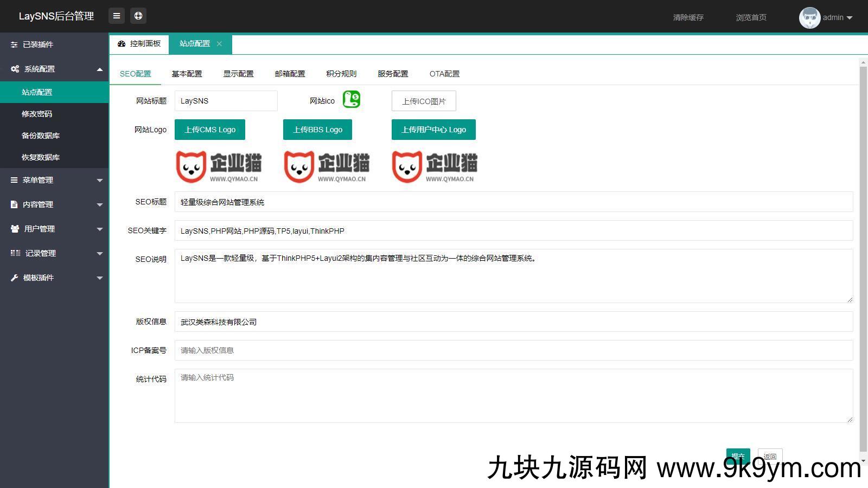The height and width of the screenshot is (488, 868).
Task: Click the CMS logo thumbnail image
Action: point(219,166)
